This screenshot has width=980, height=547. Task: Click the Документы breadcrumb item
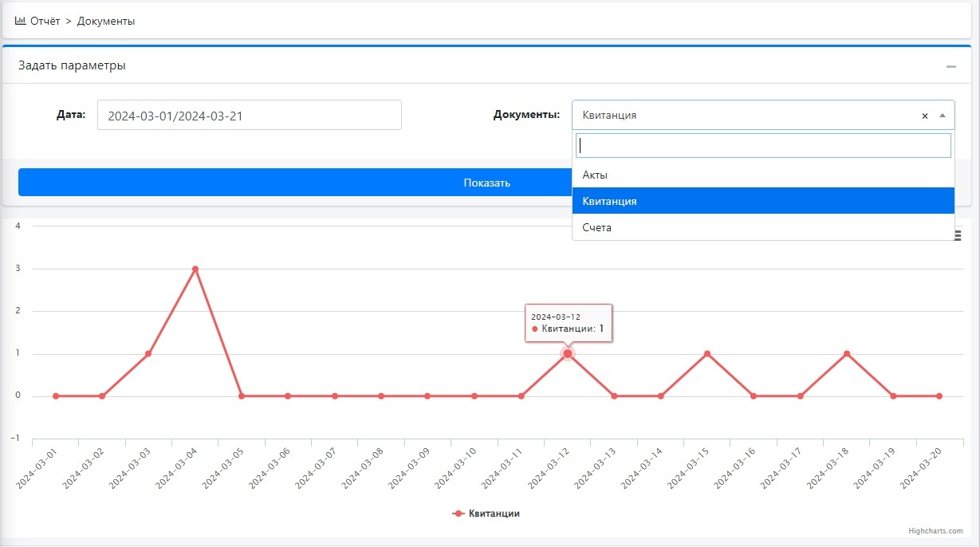coord(106,21)
